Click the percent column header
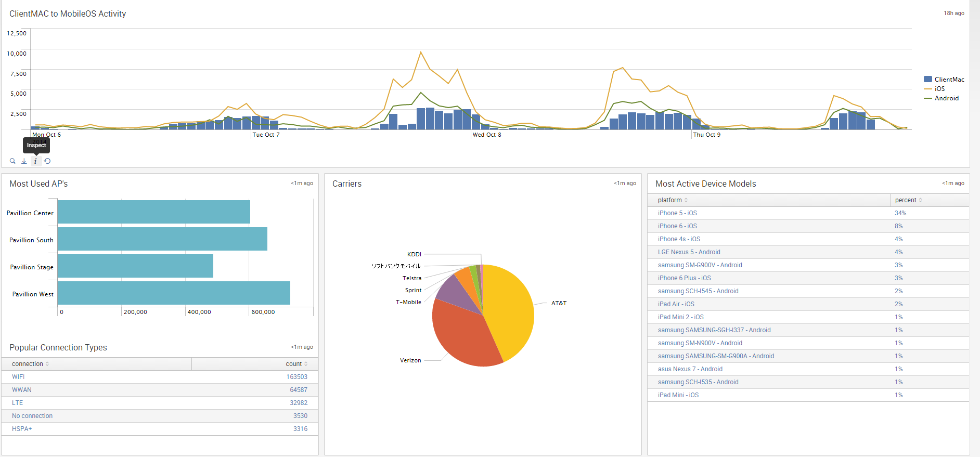Viewport: 980px width, 457px height. [x=930, y=200]
